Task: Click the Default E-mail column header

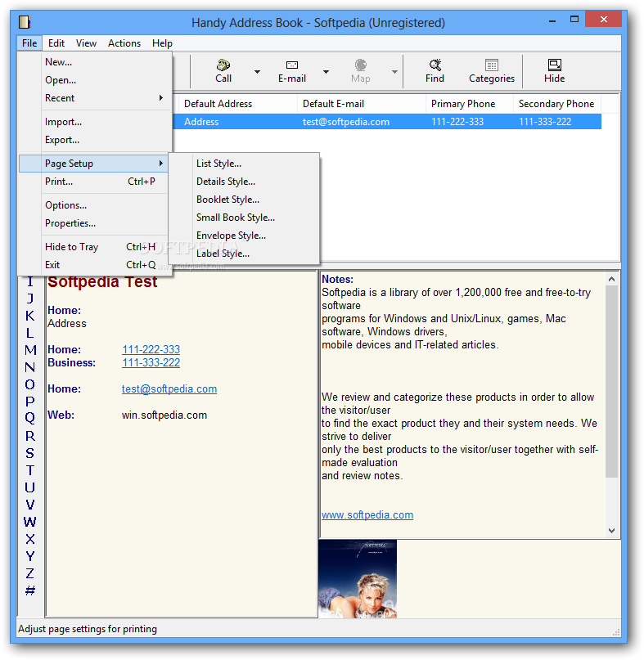Action: click(362, 104)
